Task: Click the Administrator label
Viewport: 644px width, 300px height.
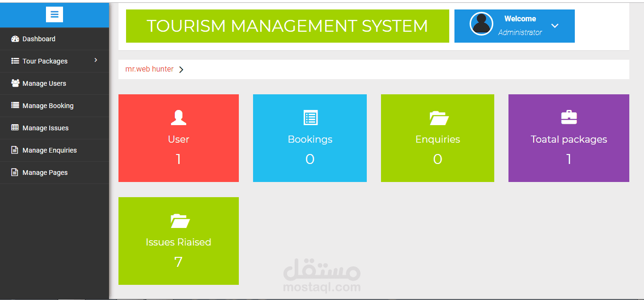Action: (520, 33)
